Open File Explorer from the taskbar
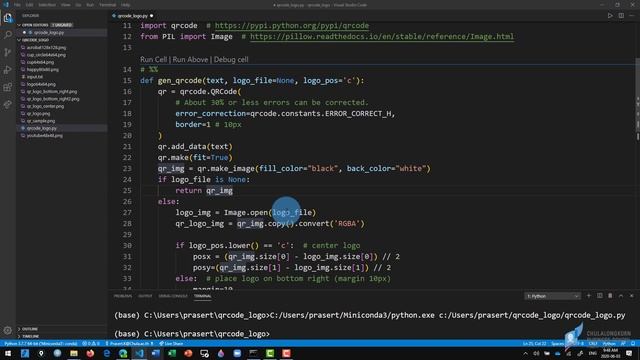Image resolution: width=640 pixels, height=360 pixels. coord(74,353)
